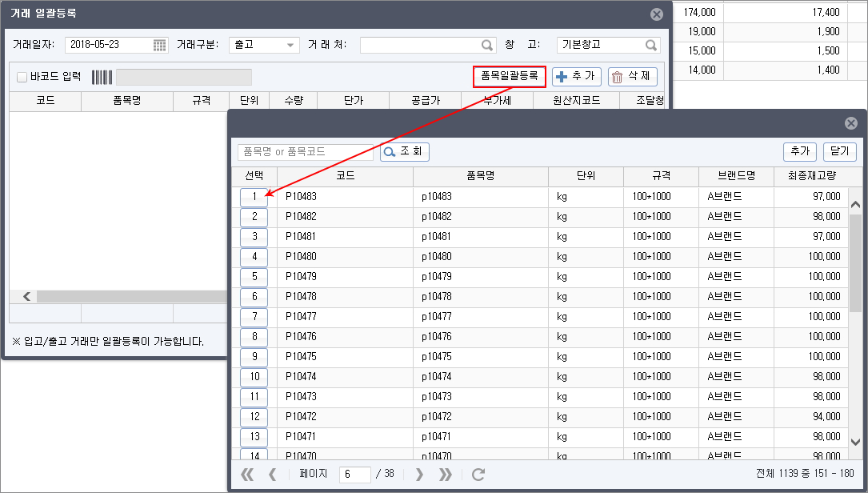The image size is (868, 493).
Task: Select row 1 item P10483
Action: click(254, 197)
